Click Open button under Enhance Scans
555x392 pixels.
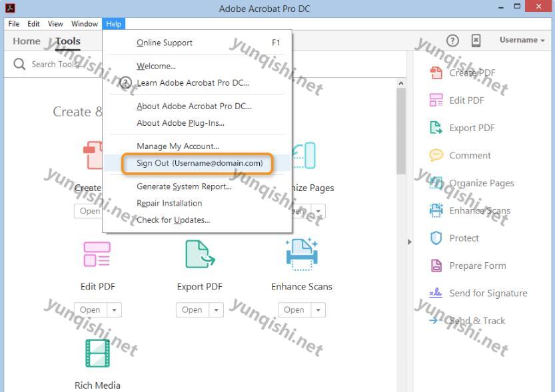pos(294,310)
